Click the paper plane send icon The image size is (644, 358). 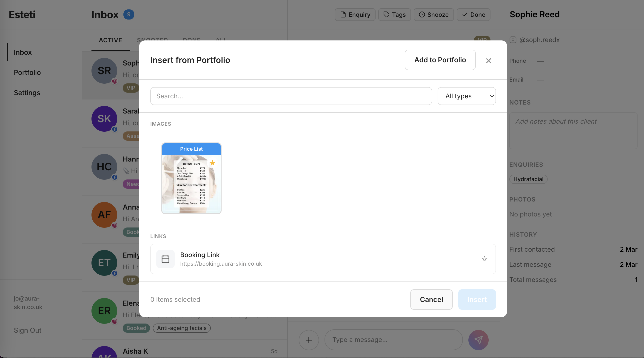pos(478,340)
